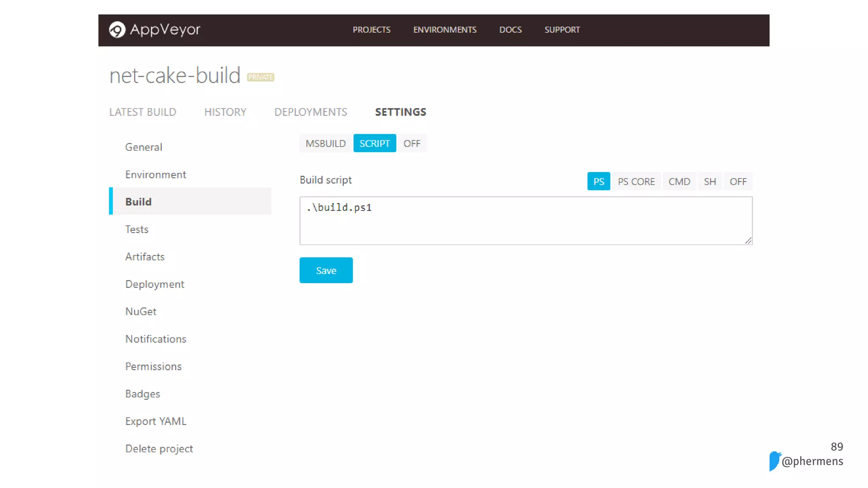Click the Save button
This screenshot has width=868, height=488.
click(326, 270)
